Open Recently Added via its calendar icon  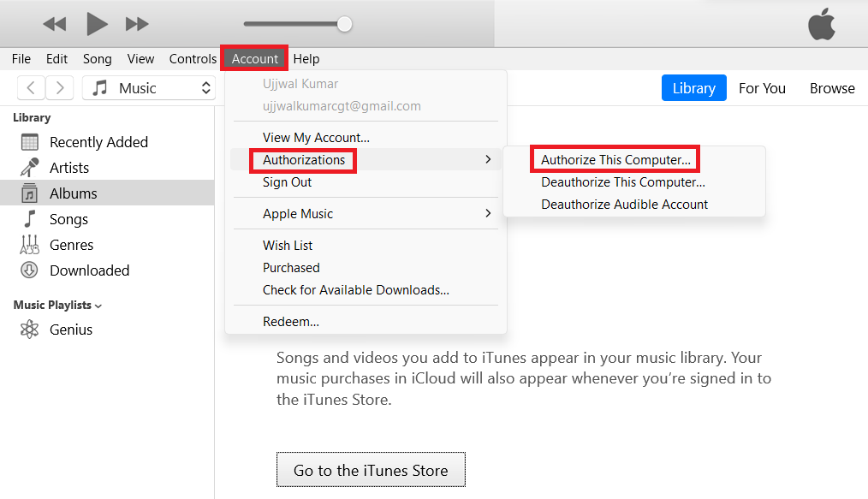30,142
